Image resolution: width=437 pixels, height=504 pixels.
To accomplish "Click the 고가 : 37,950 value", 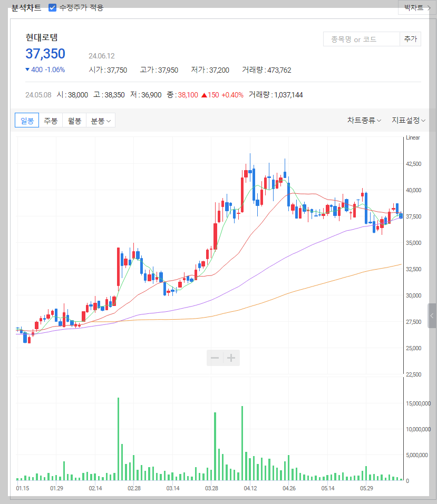I will (x=159, y=70).
